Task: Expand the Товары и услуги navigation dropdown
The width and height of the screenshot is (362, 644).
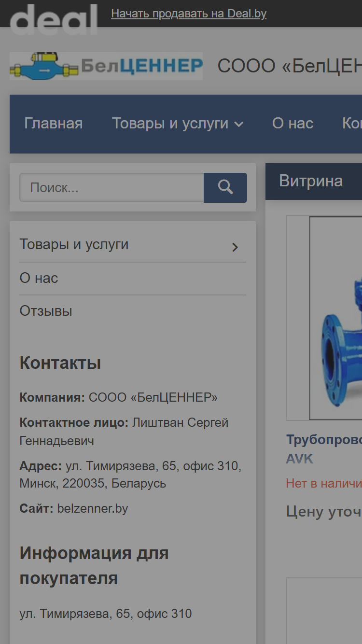Action: click(178, 124)
